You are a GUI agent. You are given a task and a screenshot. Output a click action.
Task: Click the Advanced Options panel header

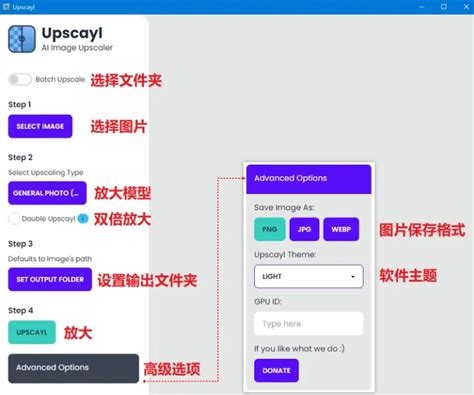(309, 179)
